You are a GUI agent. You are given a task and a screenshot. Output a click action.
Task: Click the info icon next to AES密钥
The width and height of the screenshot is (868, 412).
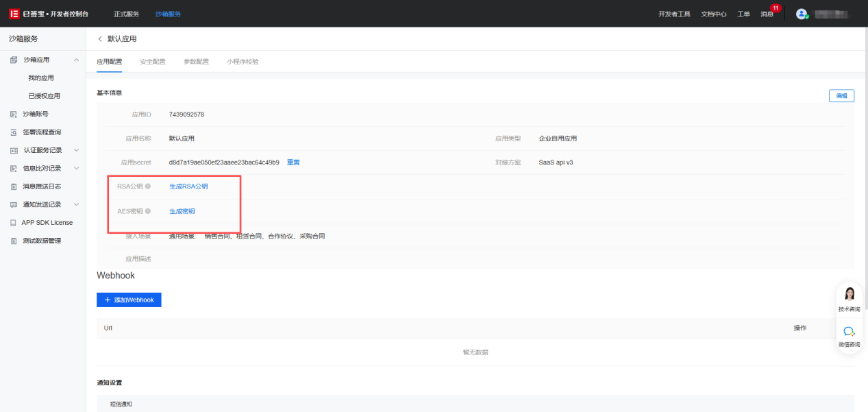tap(148, 211)
